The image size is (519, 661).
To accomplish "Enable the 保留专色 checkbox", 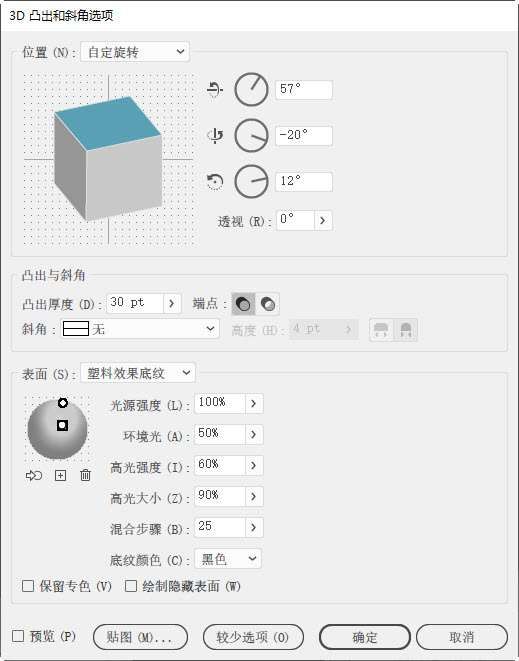I will tap(28, 586).
